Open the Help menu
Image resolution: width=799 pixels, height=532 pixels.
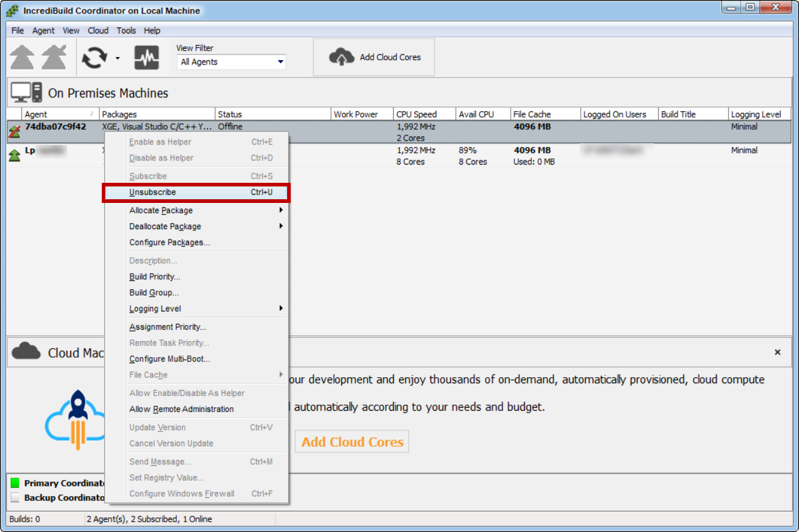click(152, 30)
